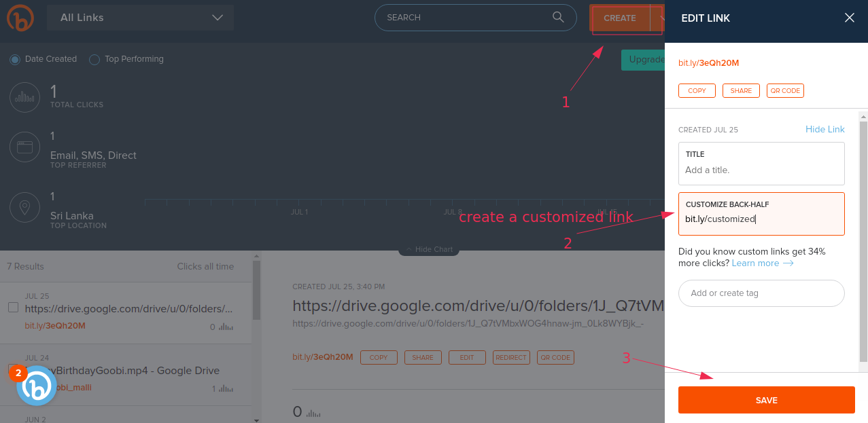The image size is (868, 423).
Task: Select the Top Performing radio button
Action: (x=95, y=60)
